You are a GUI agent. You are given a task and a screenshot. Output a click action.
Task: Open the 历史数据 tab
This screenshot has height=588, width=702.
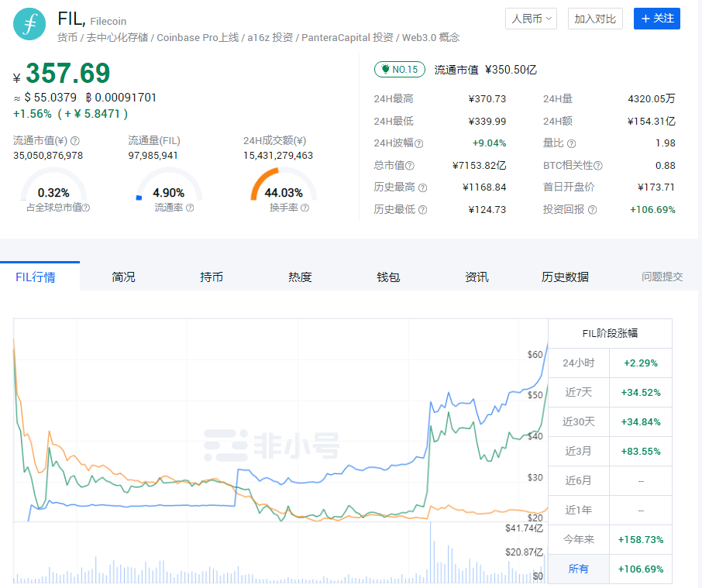click(565, 277)
